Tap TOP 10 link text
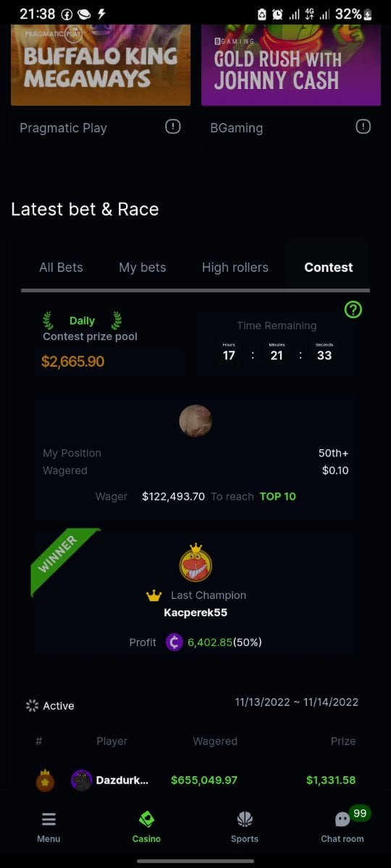Viewport: 391px width, 868px height. [x=278, y=496]
